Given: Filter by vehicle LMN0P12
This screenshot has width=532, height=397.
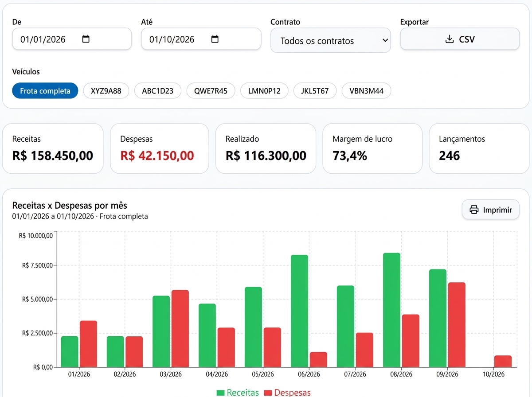Looking at the screenshot, I should [x=264, y=91].
